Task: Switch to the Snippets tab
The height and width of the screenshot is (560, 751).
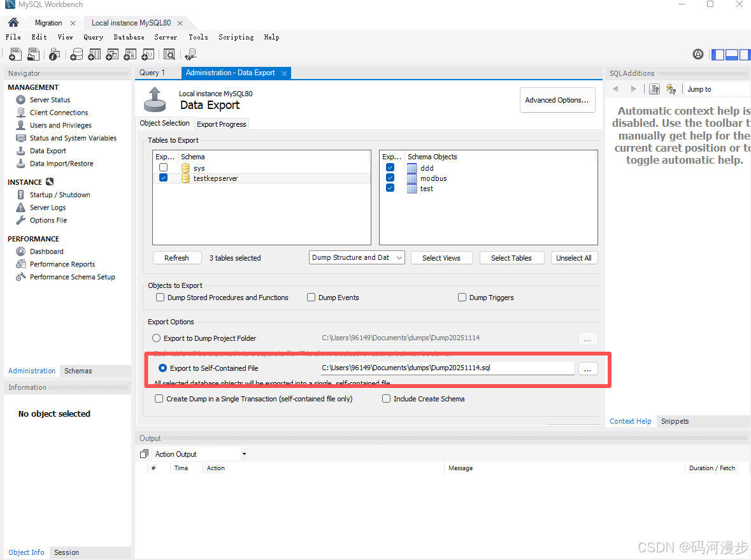Action: [x=675, y=421]
